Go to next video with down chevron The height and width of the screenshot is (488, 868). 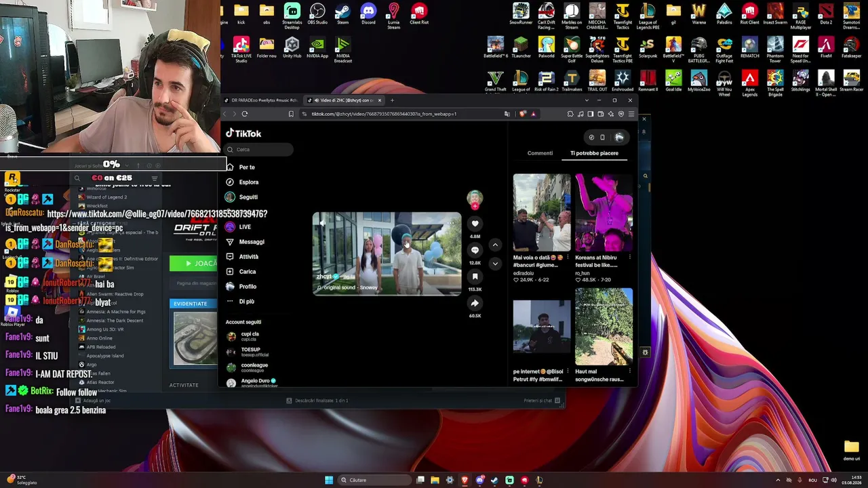click(x=495, y=264)
